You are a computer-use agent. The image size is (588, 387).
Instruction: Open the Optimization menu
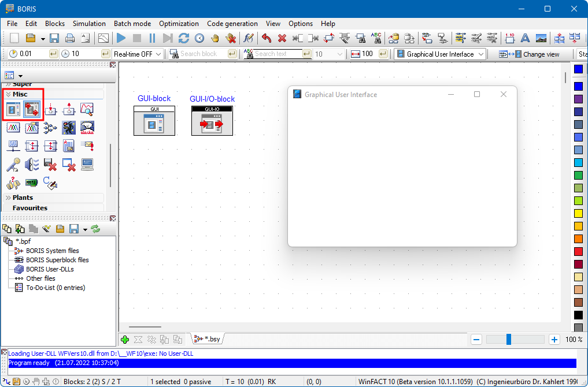point(179,24)
